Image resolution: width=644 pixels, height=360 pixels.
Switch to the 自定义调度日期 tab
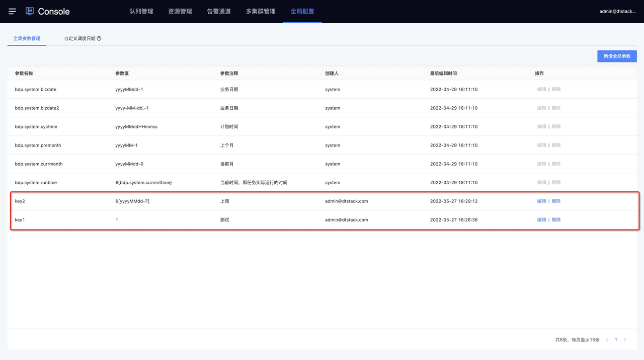[x=79, y=38]
